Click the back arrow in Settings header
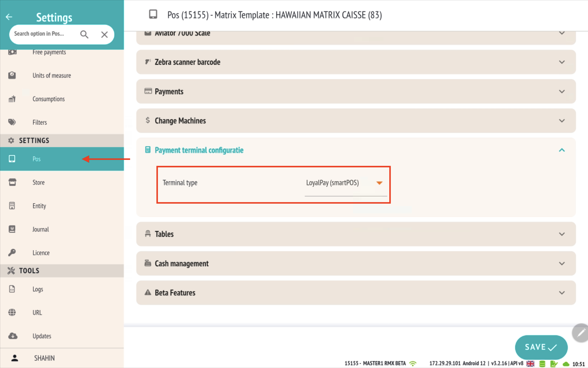 pos(9,17)
